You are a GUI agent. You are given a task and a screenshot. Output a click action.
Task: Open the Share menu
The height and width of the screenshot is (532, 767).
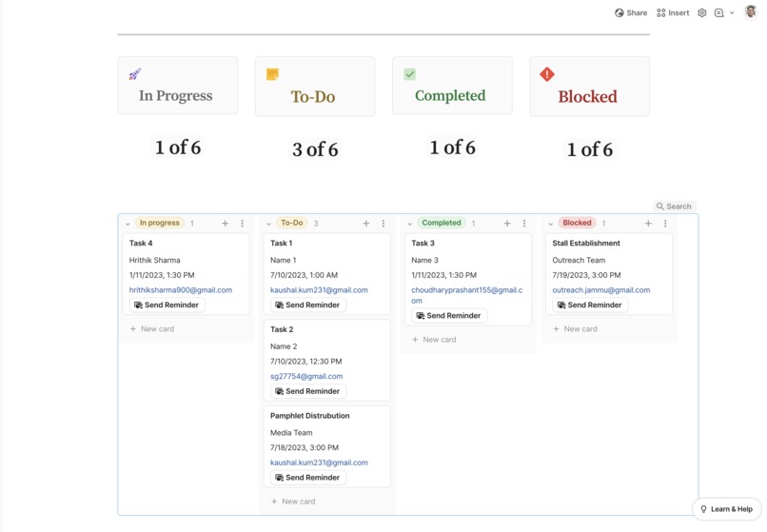click(x=631, y=12)
